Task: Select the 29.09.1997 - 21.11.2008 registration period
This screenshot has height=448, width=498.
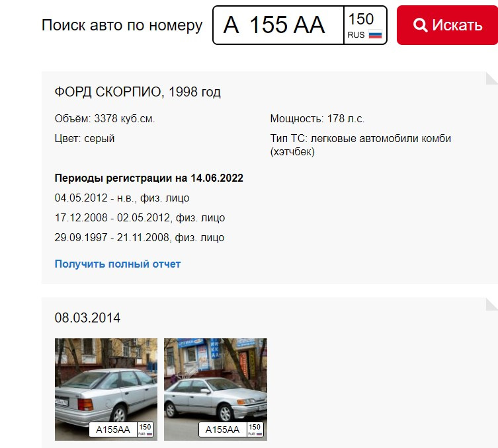Action: click(140, 237)
